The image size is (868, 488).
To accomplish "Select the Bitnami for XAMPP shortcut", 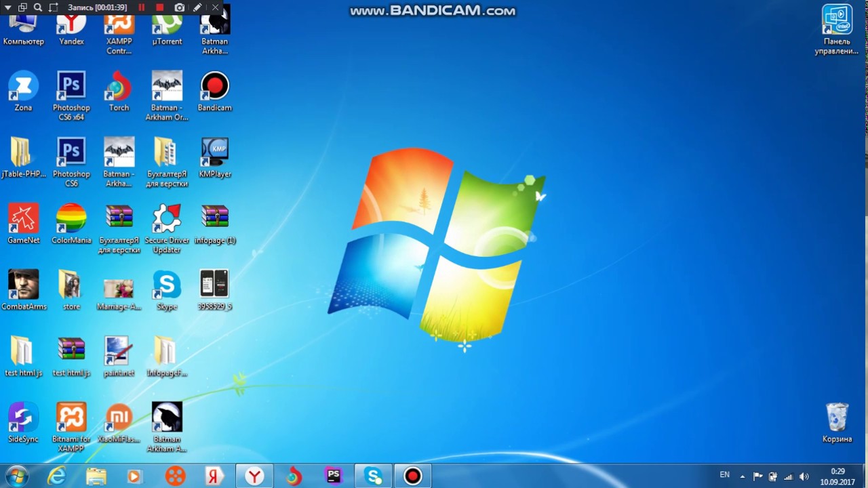I will click(71, 428).
